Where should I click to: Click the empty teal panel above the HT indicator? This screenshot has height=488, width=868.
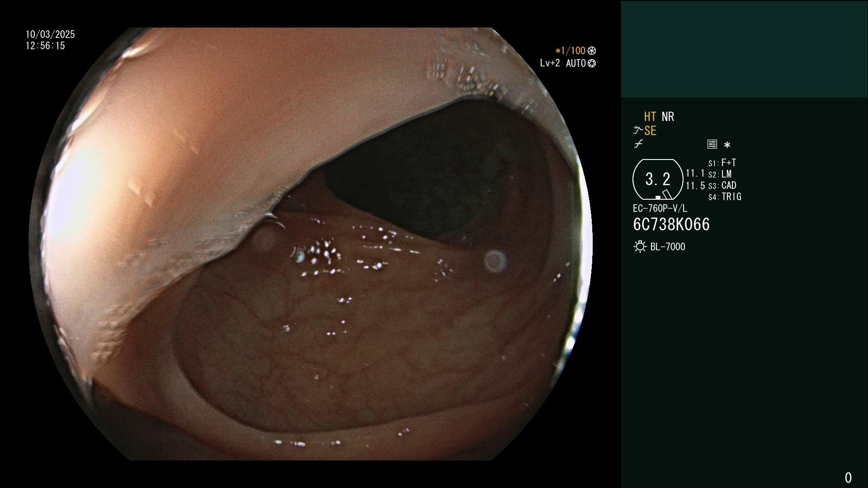(744, 49)
